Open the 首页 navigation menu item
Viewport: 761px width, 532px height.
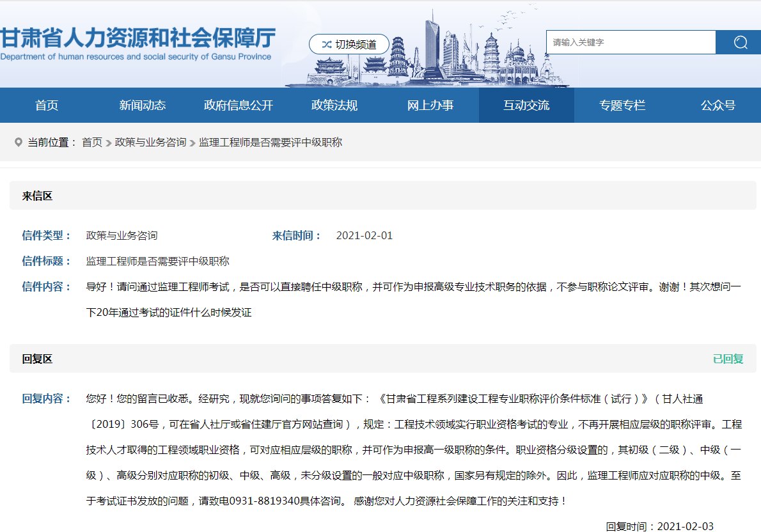pos(46,106)
